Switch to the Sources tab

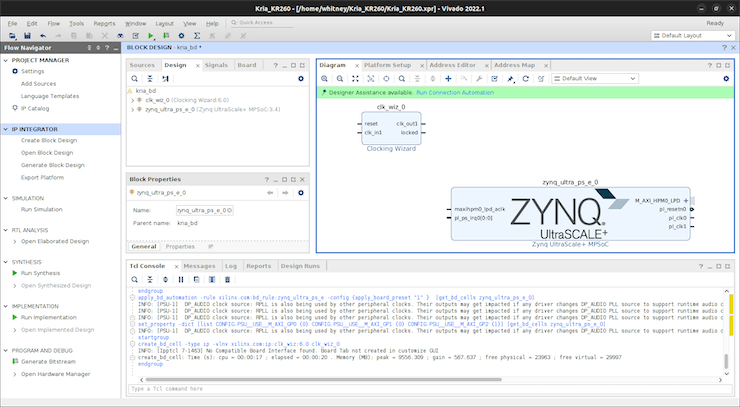[x=142, y=65]
